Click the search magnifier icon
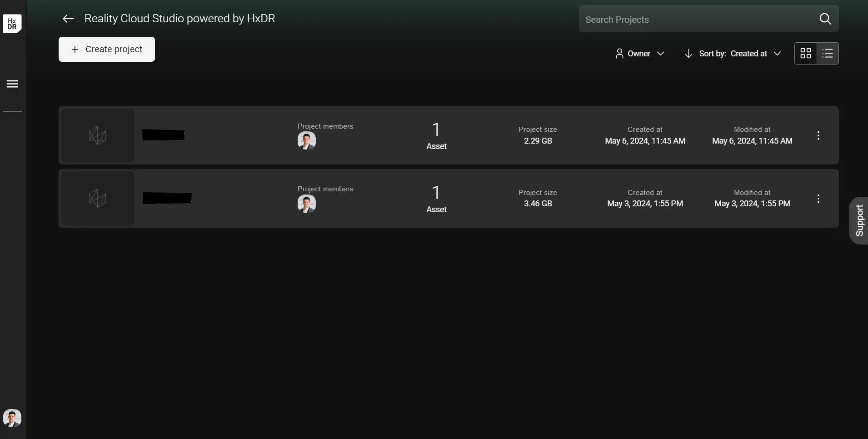The width and height of the screenshot is (868, 439). [x=825, y=19]
